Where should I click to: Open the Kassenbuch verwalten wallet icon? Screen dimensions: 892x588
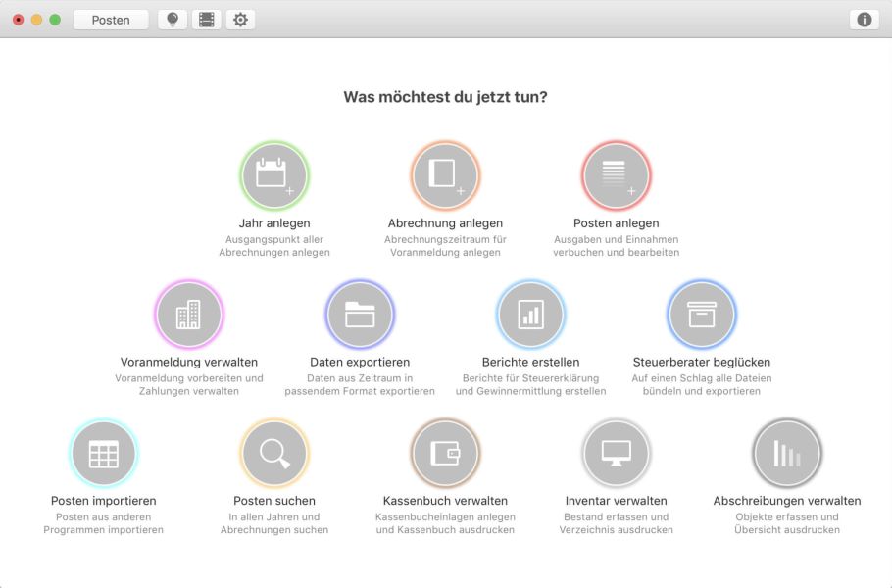tap(445, 453)
